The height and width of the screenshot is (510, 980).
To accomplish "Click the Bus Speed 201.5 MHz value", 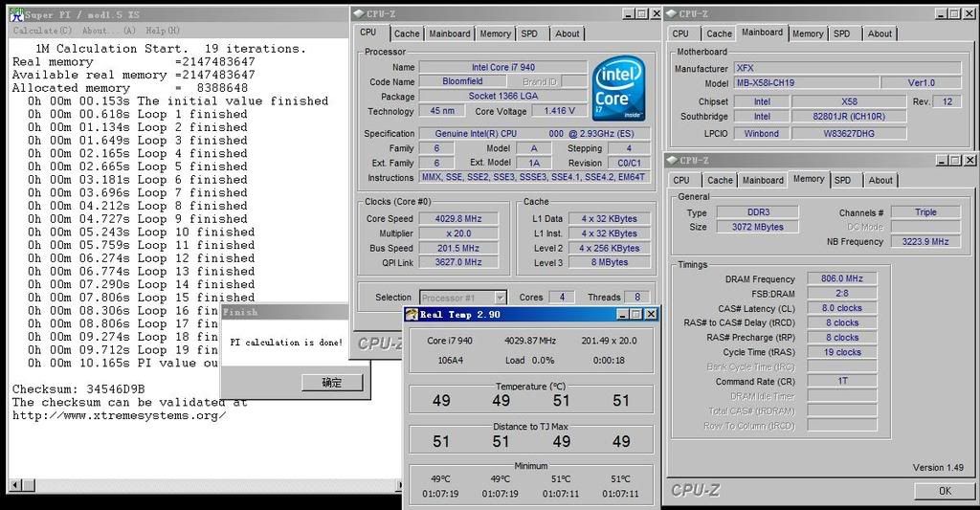I will point(458,248).
